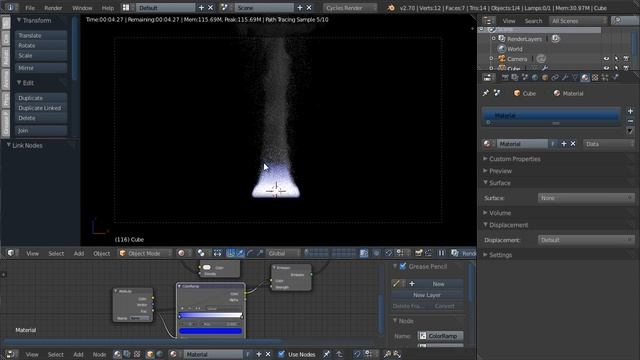Uncheck the Grease Pencil checkbox
This screenshot has width=640, height=360.
tap(403, 267)
